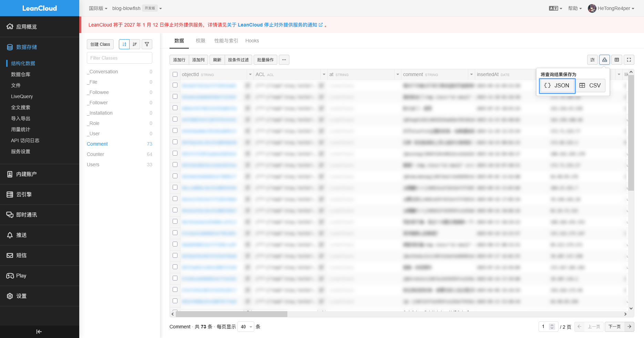Select alphabetical class sorting icon
Viewport: 644px width, 338px height.
click(x=124, y=44)
